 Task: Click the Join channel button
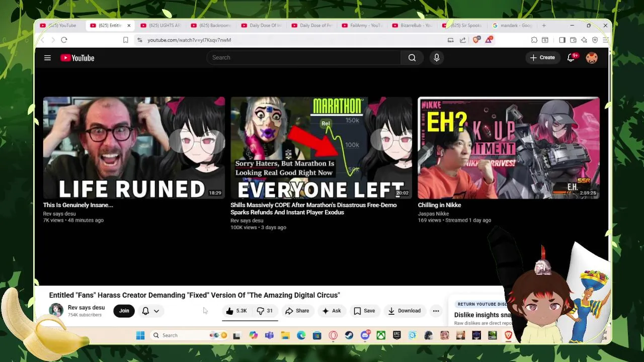click(x=124, y=311)
